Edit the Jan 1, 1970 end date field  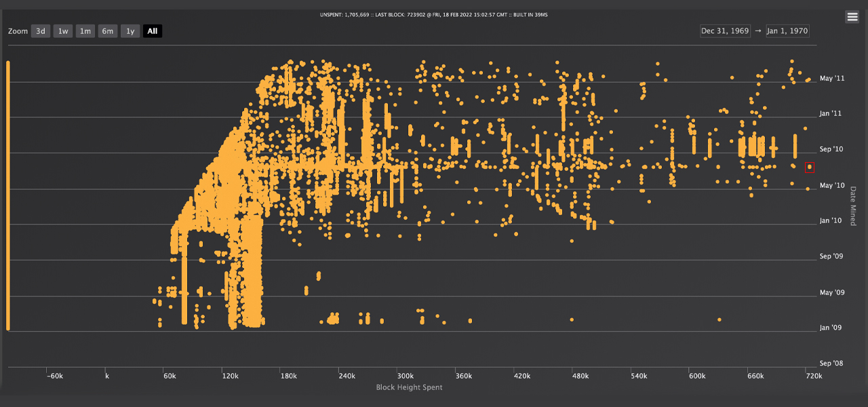[x=787, y=31]
